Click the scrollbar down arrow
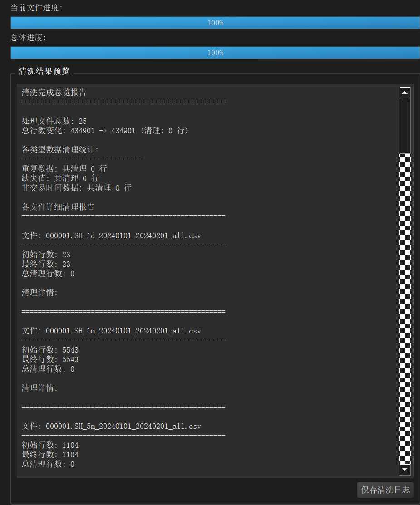Screen dimensions: 420x505 coord(405,469)
